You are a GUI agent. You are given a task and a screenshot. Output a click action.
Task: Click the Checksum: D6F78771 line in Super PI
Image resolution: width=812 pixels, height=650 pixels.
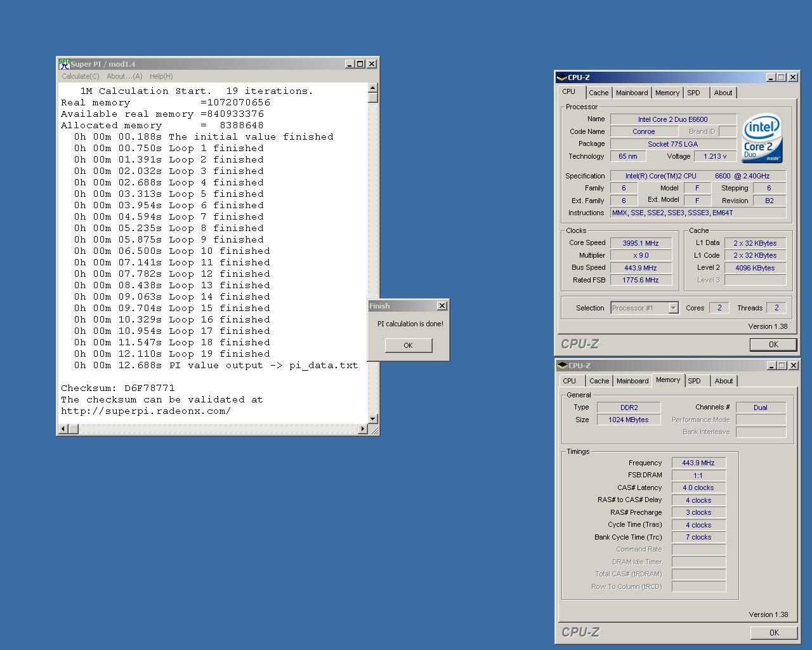[x=118, y=388]
